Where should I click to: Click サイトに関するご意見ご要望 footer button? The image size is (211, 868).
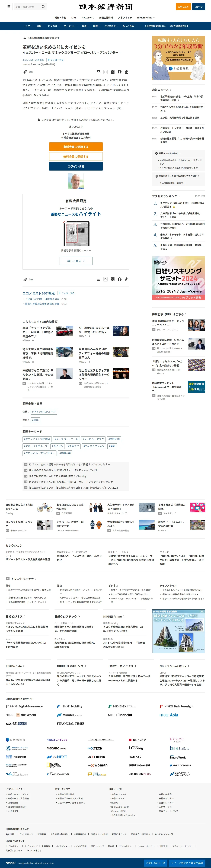(187, 863)
